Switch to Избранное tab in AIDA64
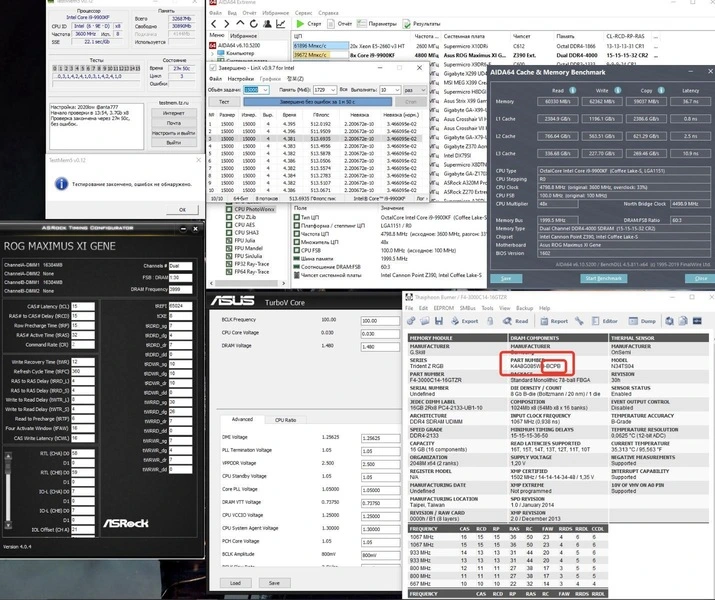The image size is (715, 600). pyautogui.click(x=244, y=36)
